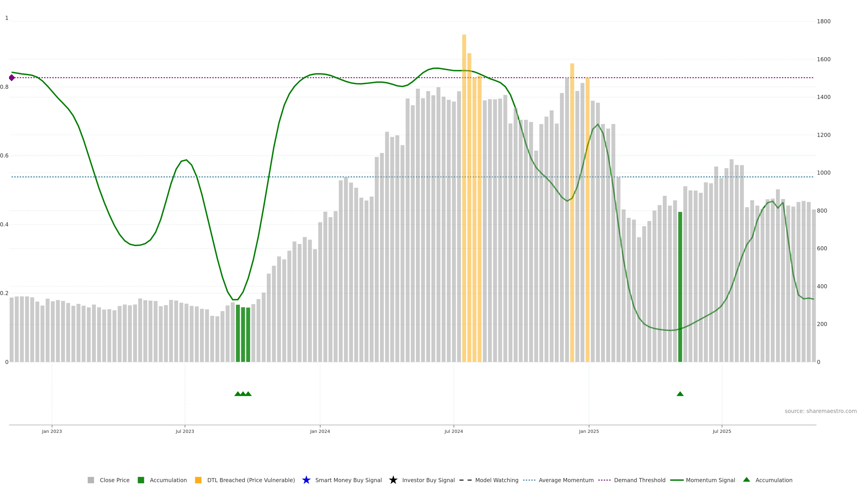Click the green Accumulation triangle legend icon

(746, 479)
